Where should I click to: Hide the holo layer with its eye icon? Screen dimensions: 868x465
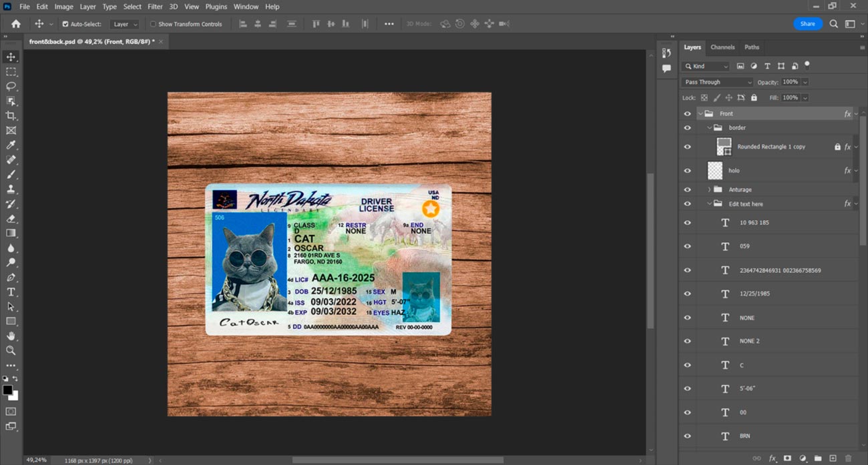687,171
